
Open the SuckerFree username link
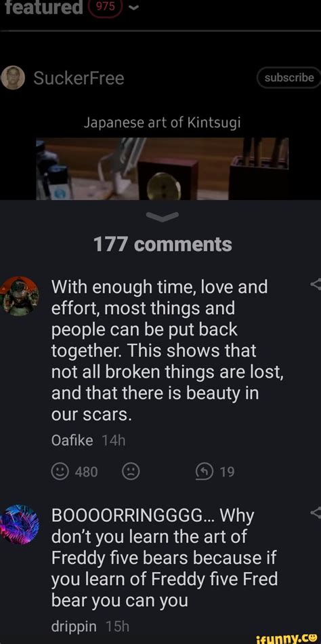79,78
